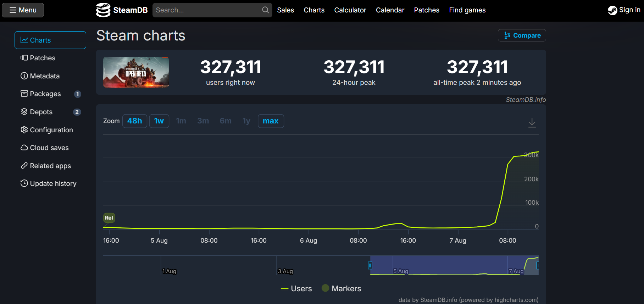Click the 327,311 users right now value
This screenshot has height=304, width=644.
(231, 67)
